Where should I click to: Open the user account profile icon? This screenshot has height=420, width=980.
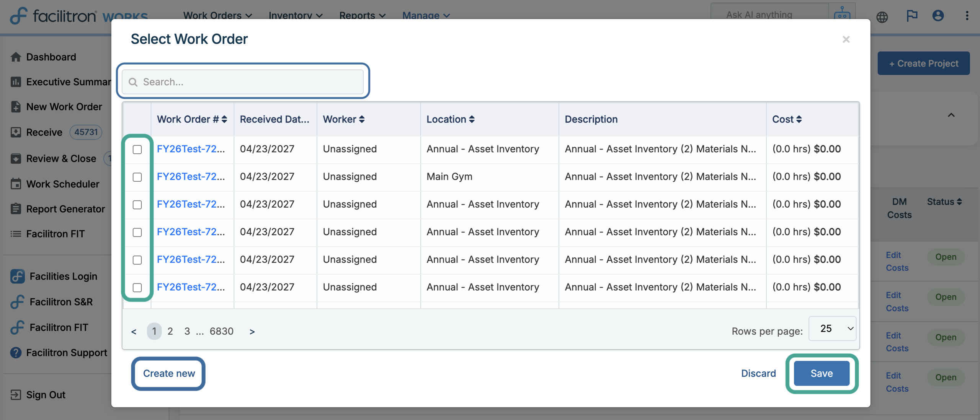938,16
